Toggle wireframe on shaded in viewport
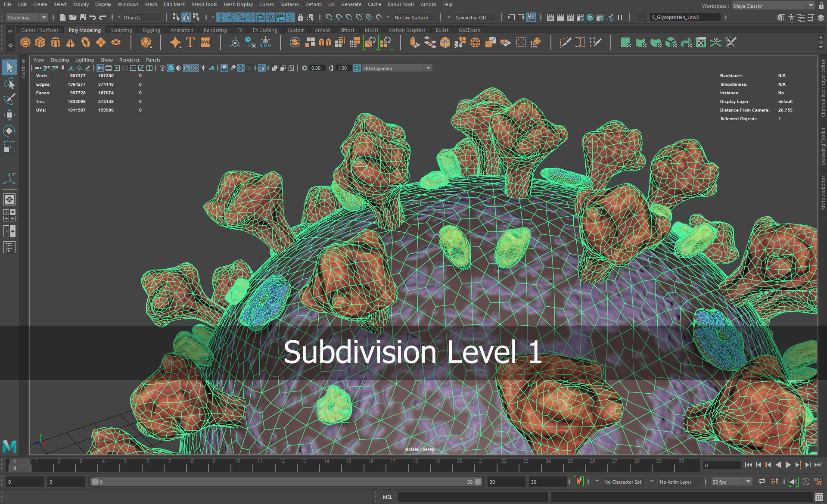Screen dimensions: 827x504 [187, 68]
